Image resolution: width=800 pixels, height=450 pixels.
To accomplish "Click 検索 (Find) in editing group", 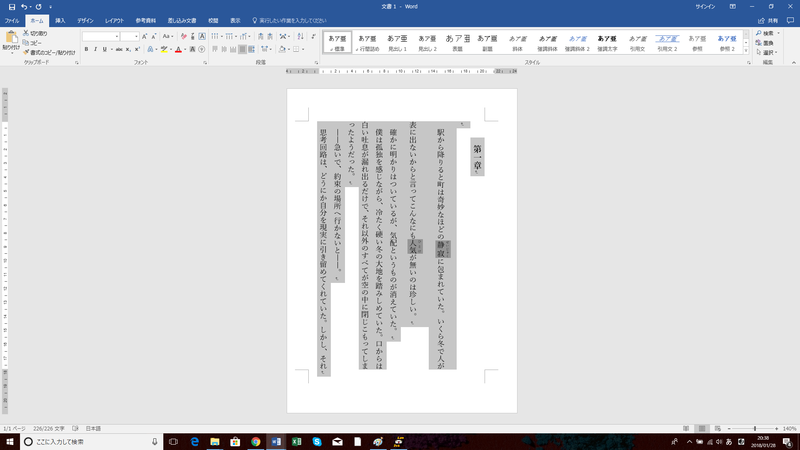I will (767, 33).
